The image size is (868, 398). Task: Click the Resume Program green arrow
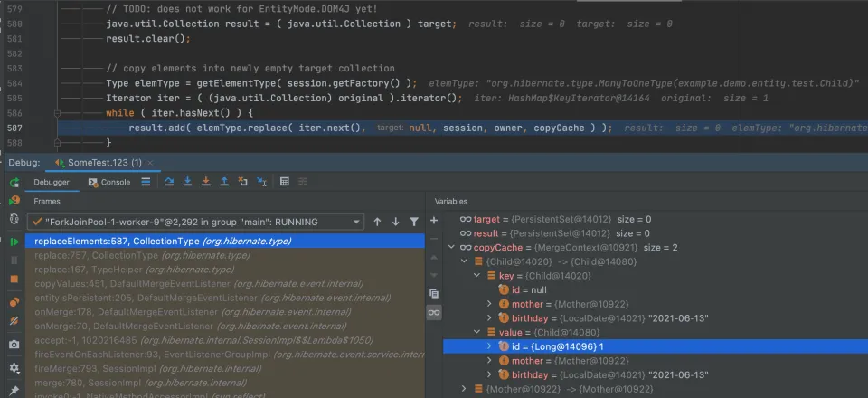[14, 242]
